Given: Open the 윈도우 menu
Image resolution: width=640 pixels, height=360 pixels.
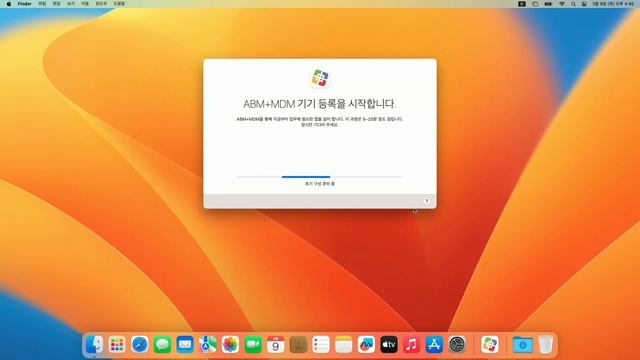Looking at the screenshot, I should point(101,4).
